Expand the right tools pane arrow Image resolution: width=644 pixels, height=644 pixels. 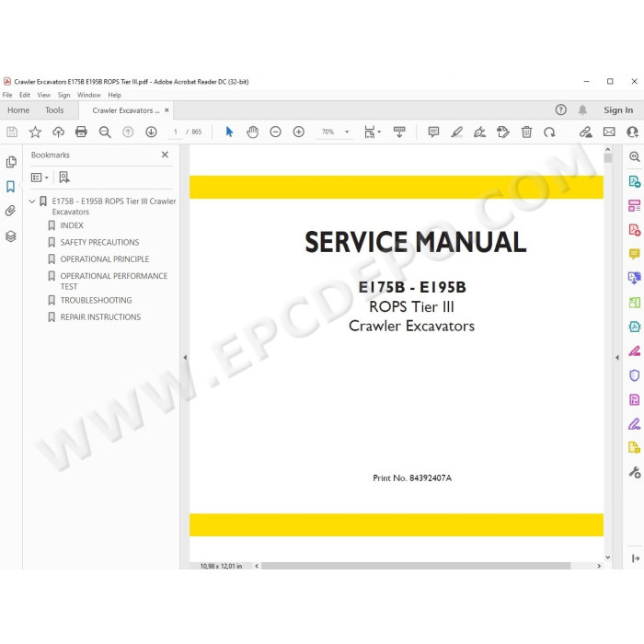tap(617, 358)
